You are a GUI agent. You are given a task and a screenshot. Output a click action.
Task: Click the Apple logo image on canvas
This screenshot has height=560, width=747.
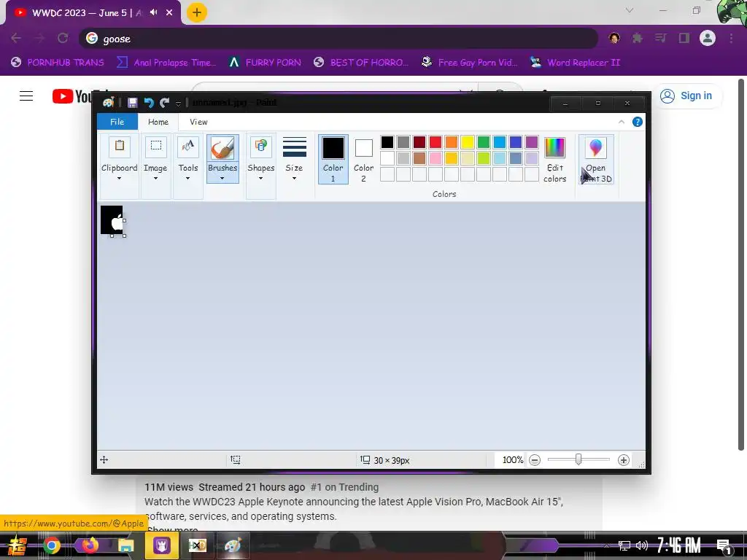[x=112, y=220]
